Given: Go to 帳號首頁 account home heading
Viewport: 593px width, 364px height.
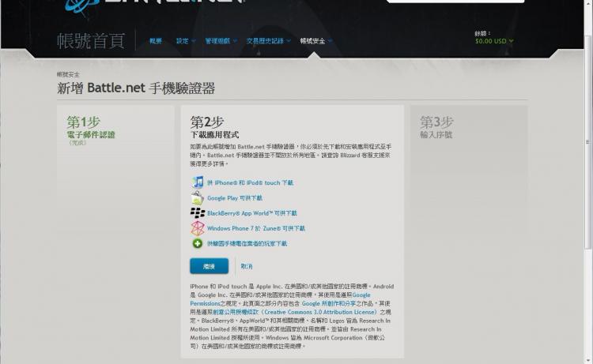Looking at the screenshot, I should click(91, 40).
